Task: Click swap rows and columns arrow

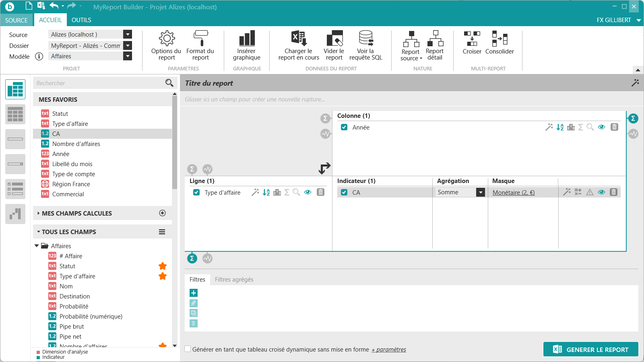Action: coord(324,168)
